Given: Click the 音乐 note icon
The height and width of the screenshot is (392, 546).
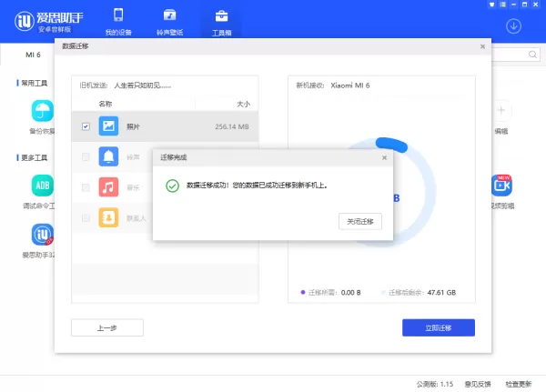Looking at the screenshot, I should pos(108,187).
